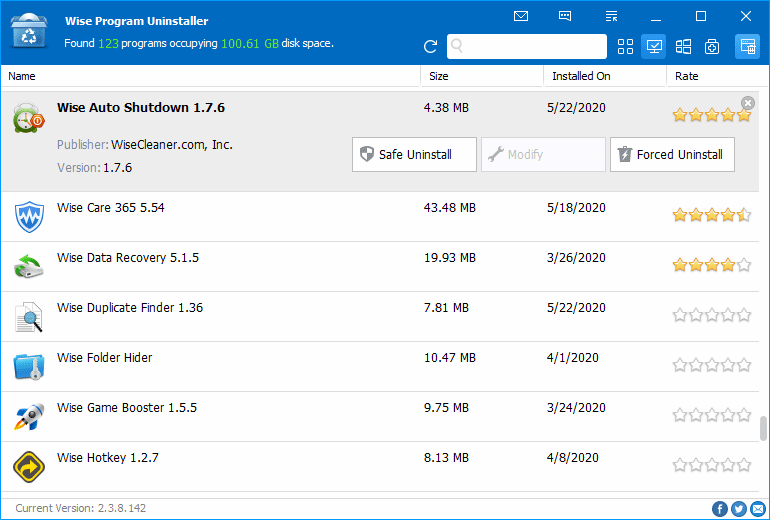Switch to Windows apps view icon
The width and height of the screenshot is (770, 520).
(x=683, y=47)
